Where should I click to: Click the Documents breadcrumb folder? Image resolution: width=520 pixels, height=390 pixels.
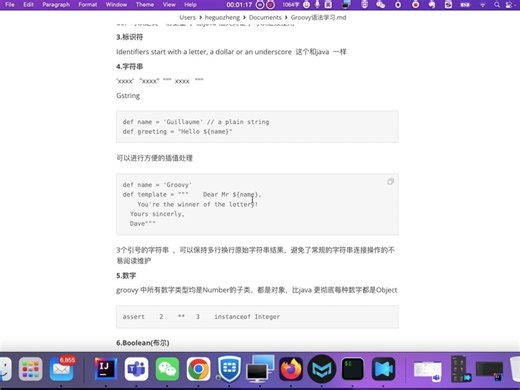pos(265,17)
